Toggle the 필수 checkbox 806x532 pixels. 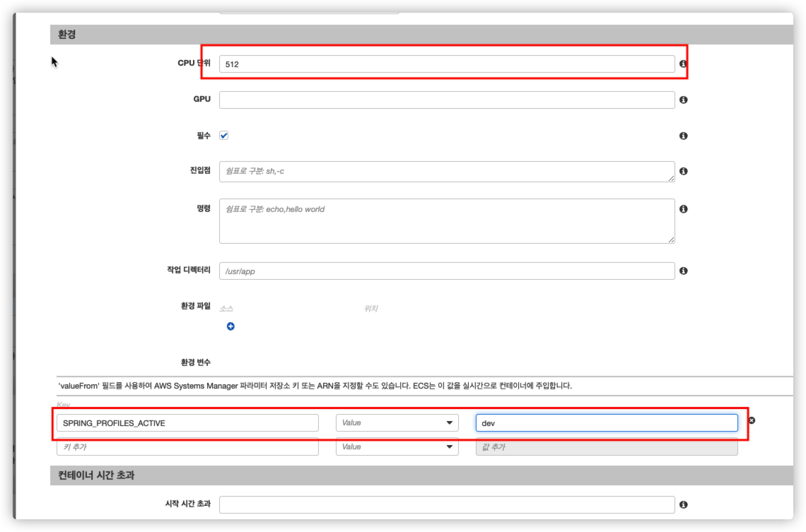pyautogui.click(x=224, y=136)
